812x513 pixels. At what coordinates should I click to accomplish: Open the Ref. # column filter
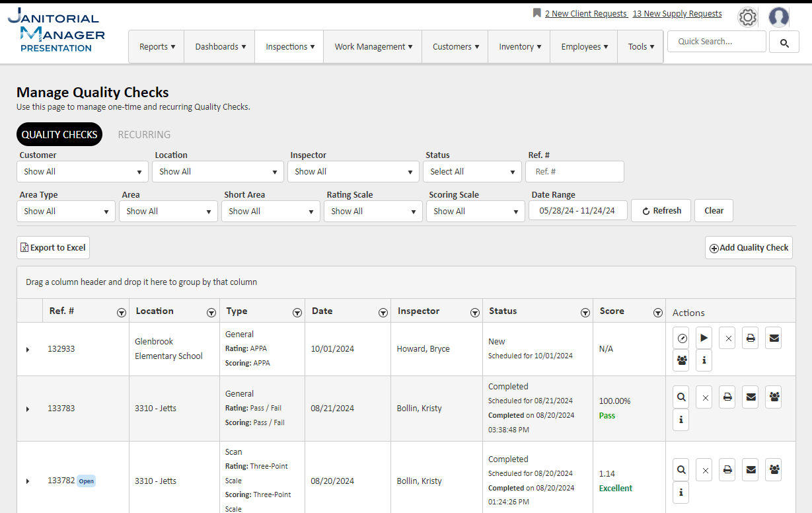coord(122,313)
